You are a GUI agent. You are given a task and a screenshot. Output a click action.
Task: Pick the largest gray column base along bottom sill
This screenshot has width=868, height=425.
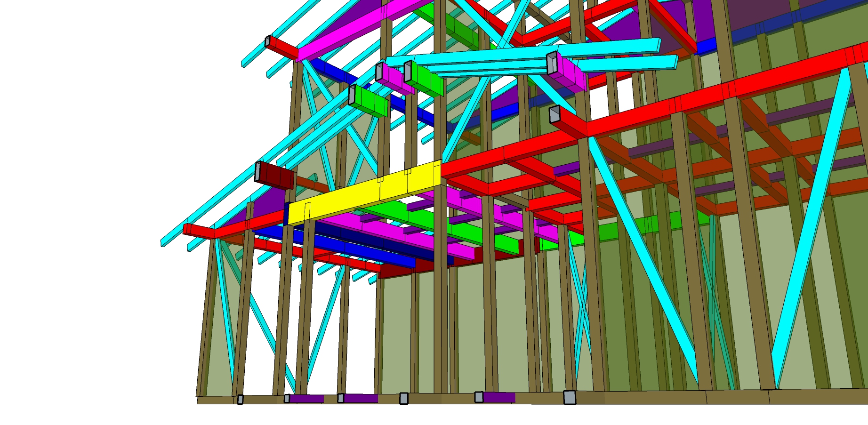click(x=570, y=398)
